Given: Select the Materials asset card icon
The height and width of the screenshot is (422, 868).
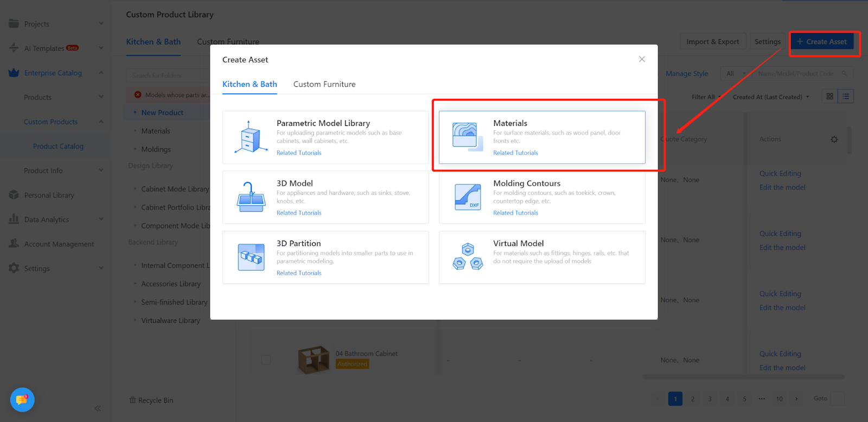Looking at the screenshot, I should [x=467, y=136].
